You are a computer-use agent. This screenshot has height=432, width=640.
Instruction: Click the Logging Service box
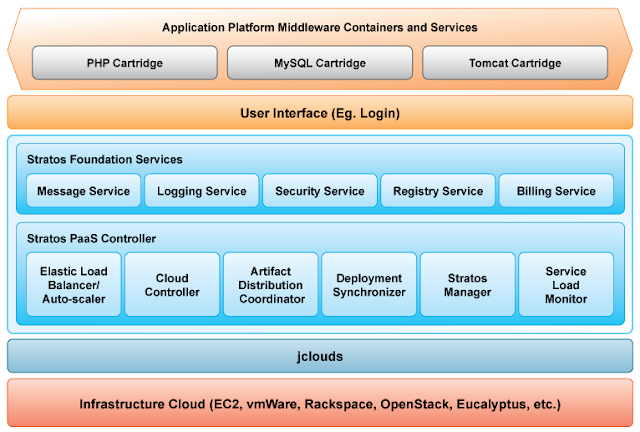pyautogui.click(x=202, y=191)
